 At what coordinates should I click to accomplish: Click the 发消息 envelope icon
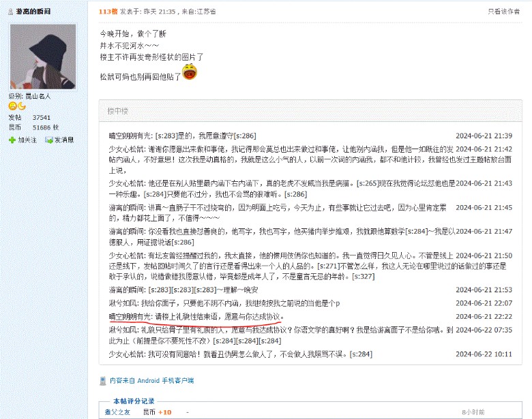point(49,140)
